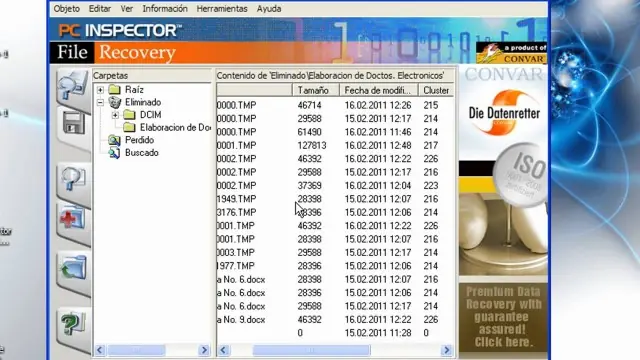Viewport: 640px width, 360px height.
Task: Click the CONVAR product logo
Action: coord(511,53)
